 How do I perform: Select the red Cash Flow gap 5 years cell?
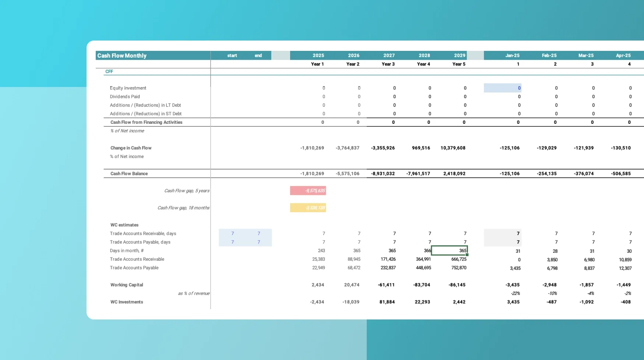(308, 191)
